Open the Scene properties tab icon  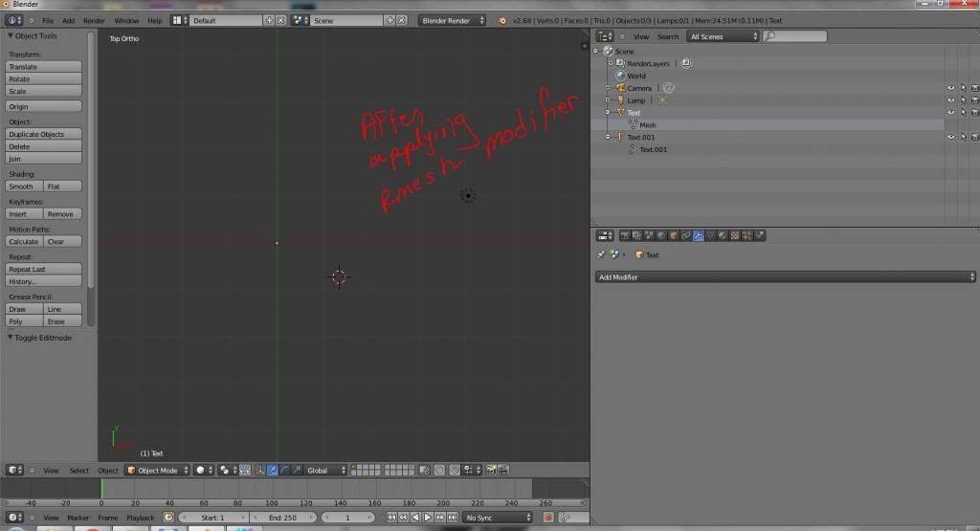point(649,235)
